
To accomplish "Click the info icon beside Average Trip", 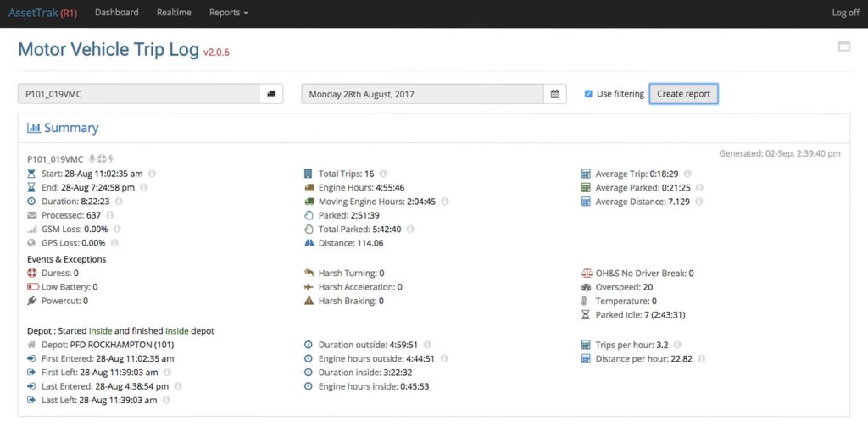I will tap(687, 174).
